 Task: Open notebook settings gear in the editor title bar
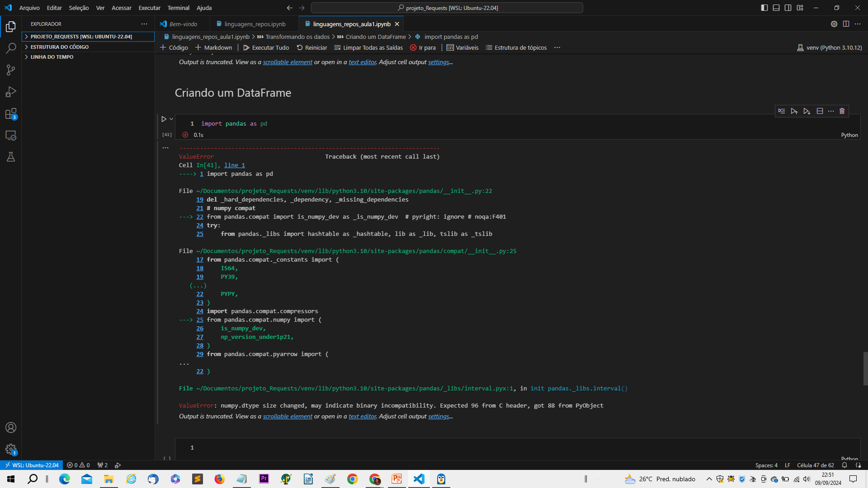coord(834,24)
